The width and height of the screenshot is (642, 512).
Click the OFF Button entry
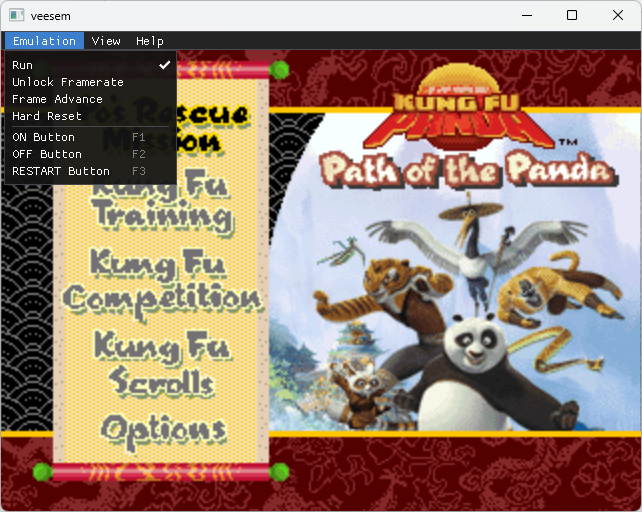90,154
